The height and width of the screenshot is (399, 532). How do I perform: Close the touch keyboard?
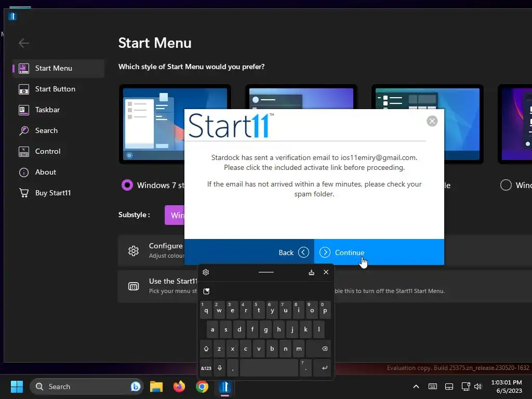click(x=326, y=272)
